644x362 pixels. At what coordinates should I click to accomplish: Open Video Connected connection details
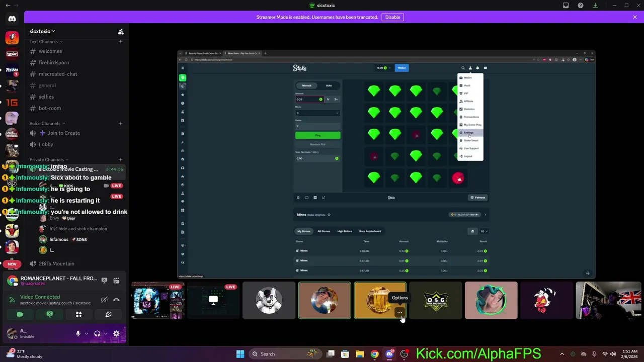tap(40, 297)
